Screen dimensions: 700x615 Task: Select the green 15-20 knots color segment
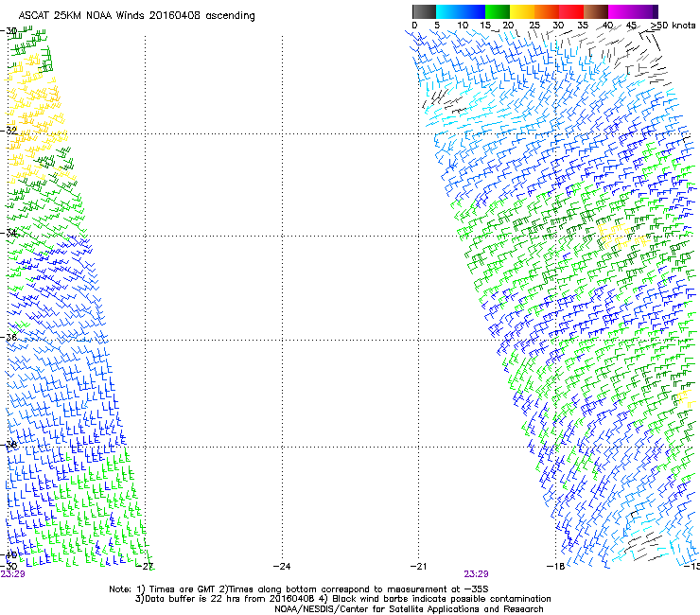pos(498,11)
